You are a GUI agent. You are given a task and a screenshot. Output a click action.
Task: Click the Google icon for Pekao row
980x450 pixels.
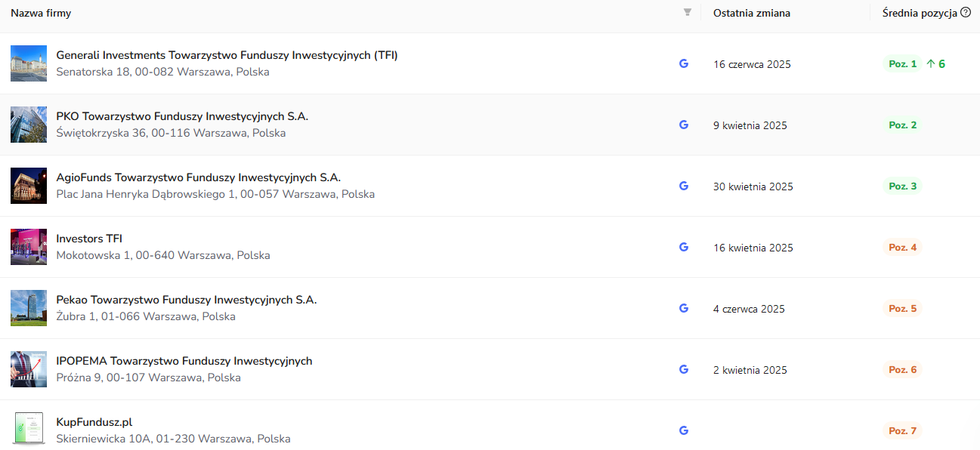(684, 309)
